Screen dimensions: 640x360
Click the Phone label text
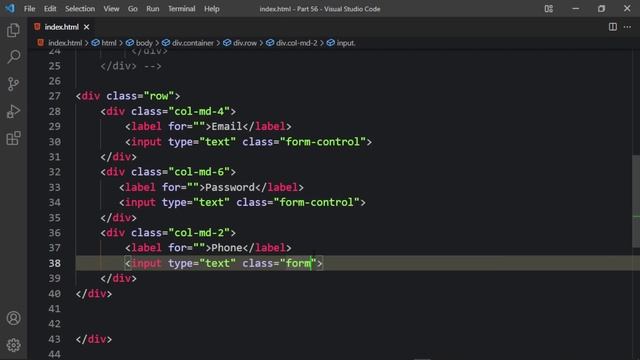227,248
